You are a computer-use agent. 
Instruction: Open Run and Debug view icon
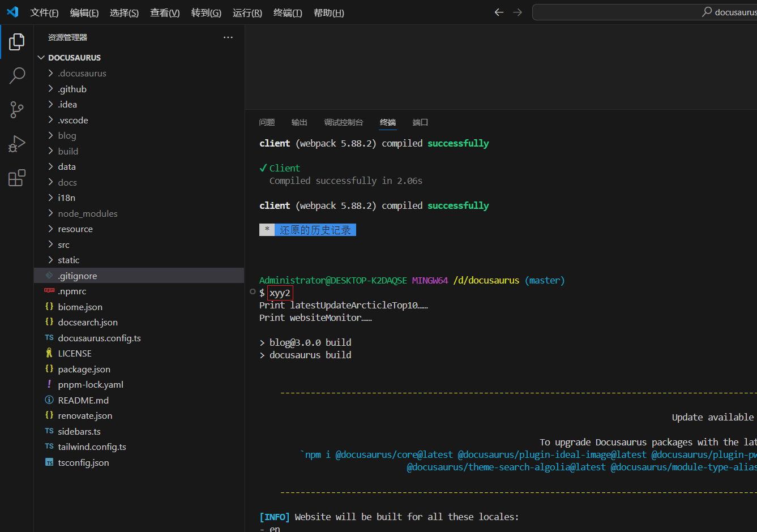tap(17, 144)
